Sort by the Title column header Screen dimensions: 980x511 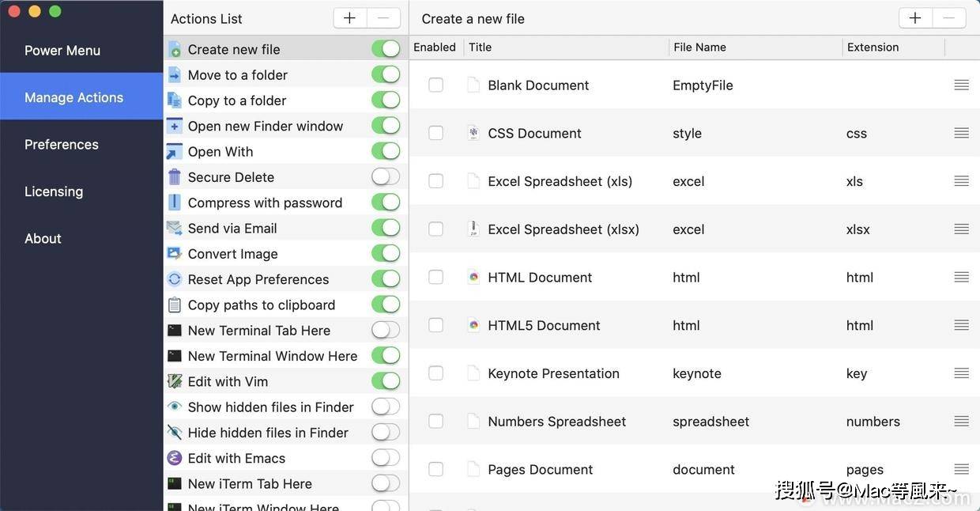coord(566,47)
